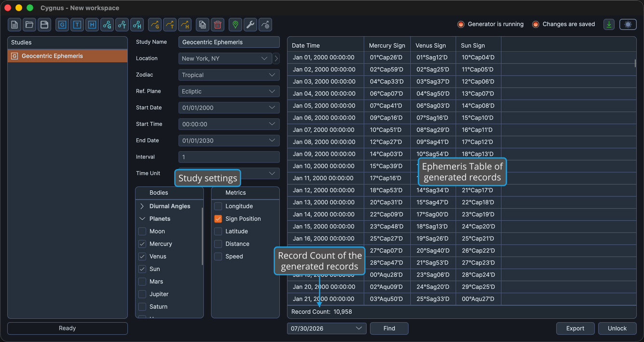The width and height of the screenshot is (644, 342).
Task: Enable the Distance metric checkbox
Action: (218, 244)
